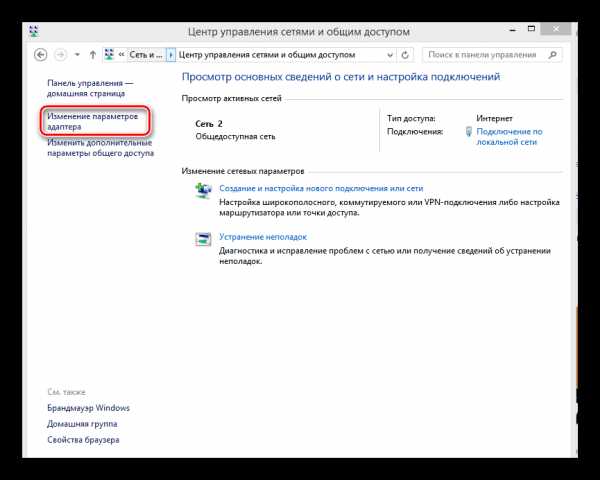The height and width of the screenshot is (480, 600).
Task: Open 'Изменение параметров адаптера' link
Action: coord(92,121)
